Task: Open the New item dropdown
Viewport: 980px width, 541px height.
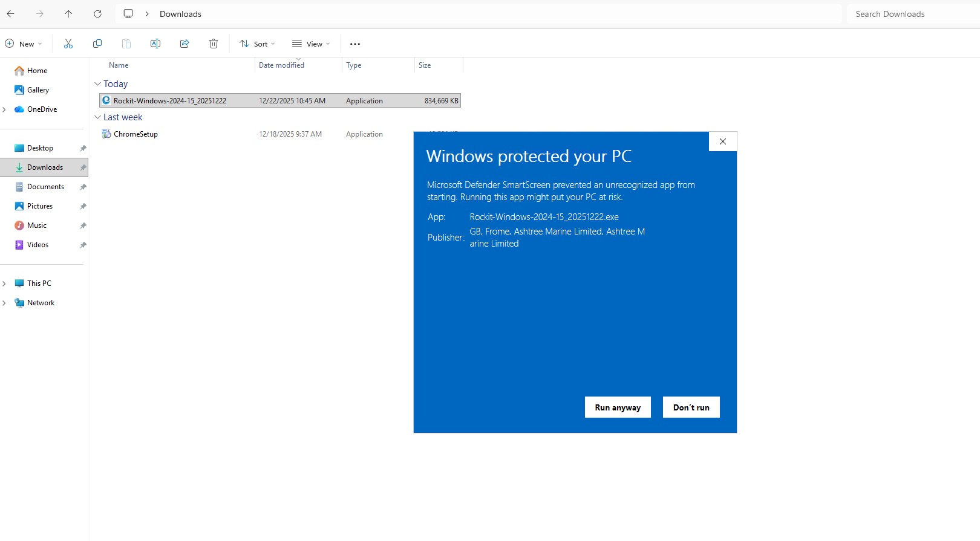Action: tap(24, 44)
